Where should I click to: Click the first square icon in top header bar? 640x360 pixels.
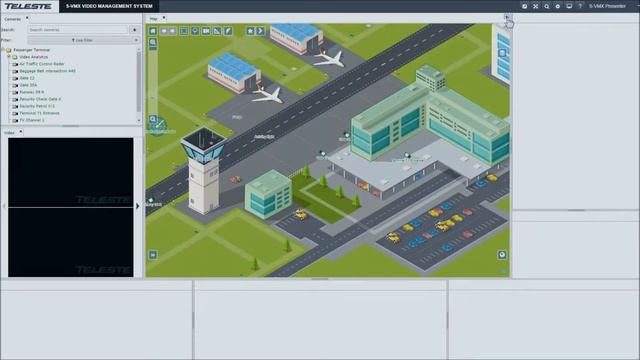pos(524,6)
